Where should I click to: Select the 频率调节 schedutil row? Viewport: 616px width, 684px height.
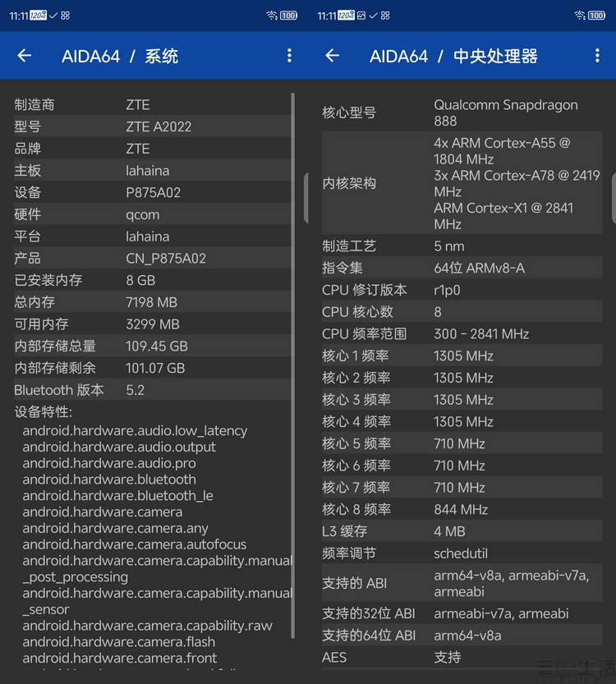[x=462, y=553]
